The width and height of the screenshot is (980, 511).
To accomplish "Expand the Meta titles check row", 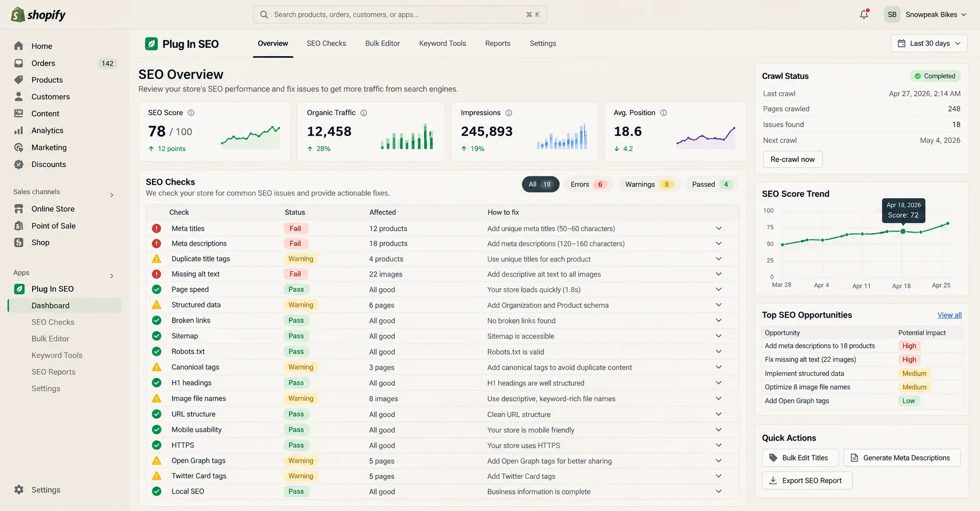I will (719, 228).
